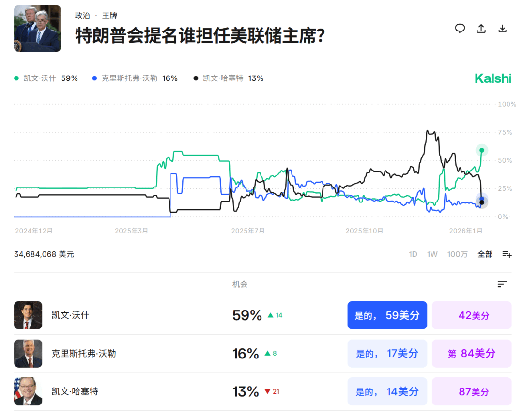This screenshot has width=523, height=420.
Task: Click the 是的 59美分 button
Action: (x=387, y=315)
